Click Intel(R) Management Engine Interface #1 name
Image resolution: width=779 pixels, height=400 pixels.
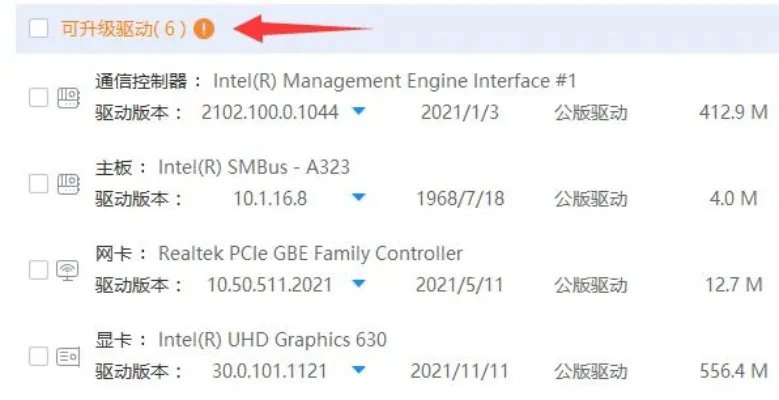tap(395, 81)
